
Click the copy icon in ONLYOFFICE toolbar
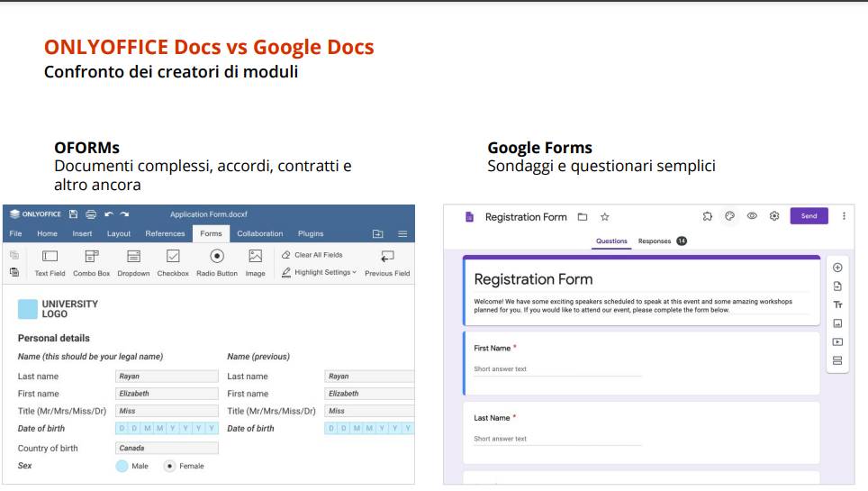pos(14,255)
